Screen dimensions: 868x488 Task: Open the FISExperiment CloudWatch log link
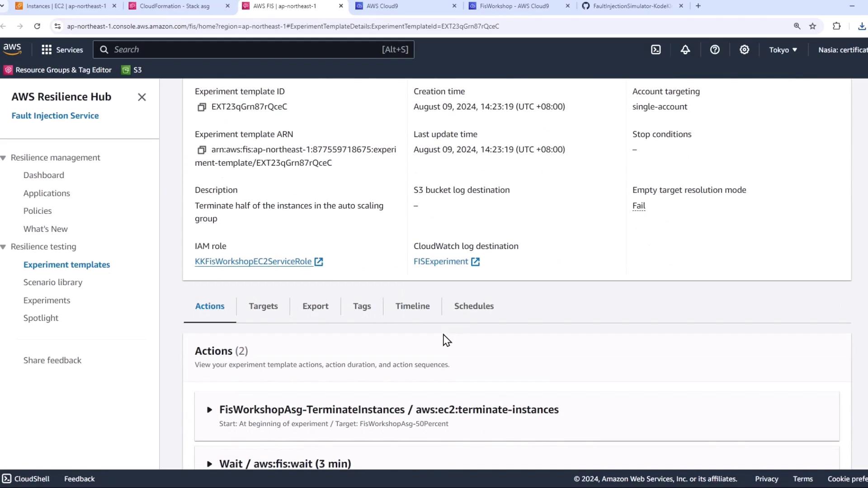[x=441, y=262]
